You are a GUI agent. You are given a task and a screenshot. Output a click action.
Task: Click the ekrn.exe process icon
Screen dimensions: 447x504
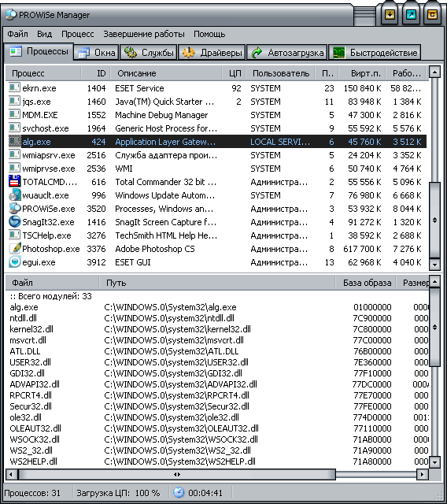14,87
